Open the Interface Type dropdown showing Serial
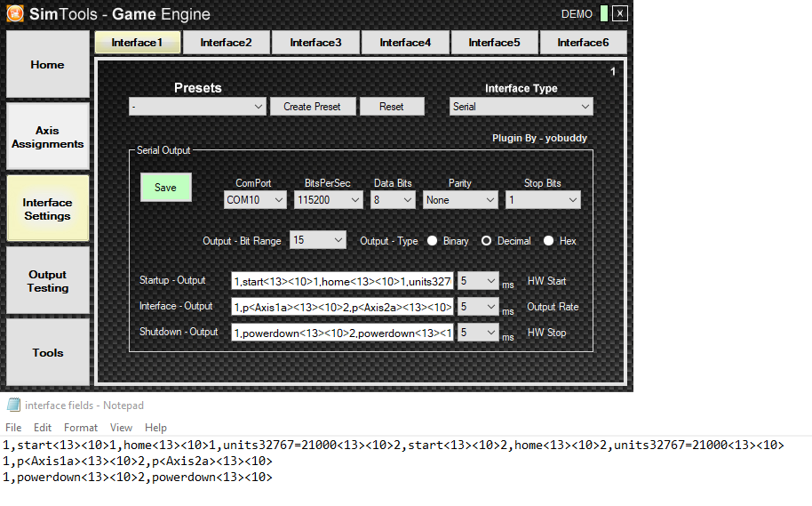Screen dimensions: 812x506 coord(521,107)
